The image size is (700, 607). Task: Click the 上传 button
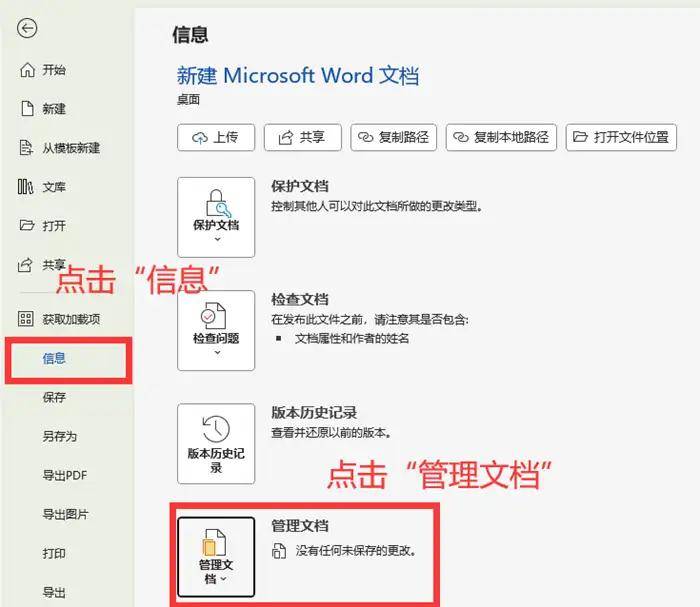tap(216, 137)
